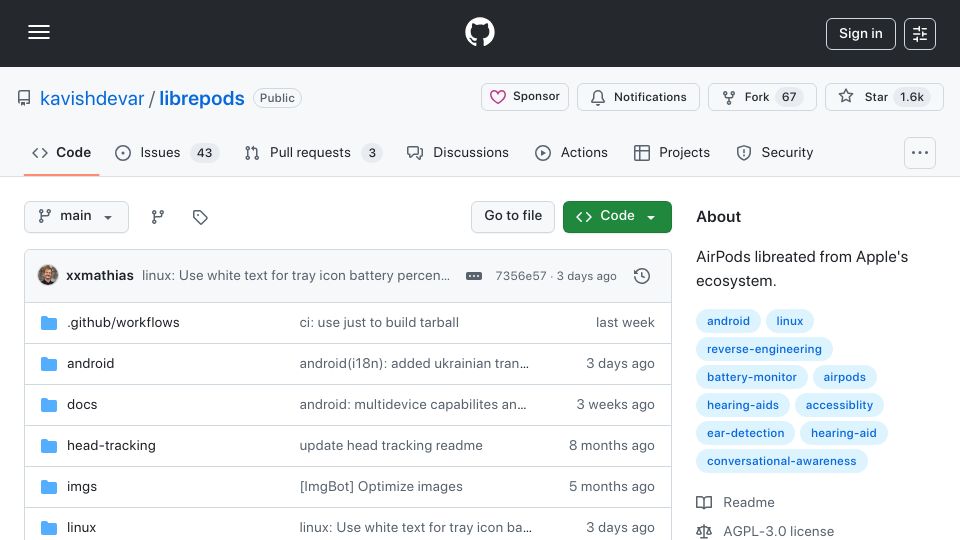960x540 pixels.
Task: Open .github/workflows folder
Action: 123,323
